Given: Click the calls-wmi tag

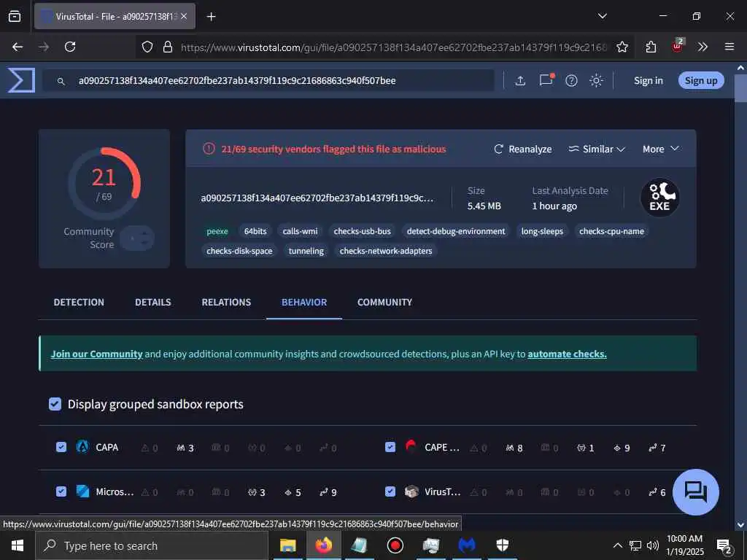Looking at the screenshot, I should 300,231.
